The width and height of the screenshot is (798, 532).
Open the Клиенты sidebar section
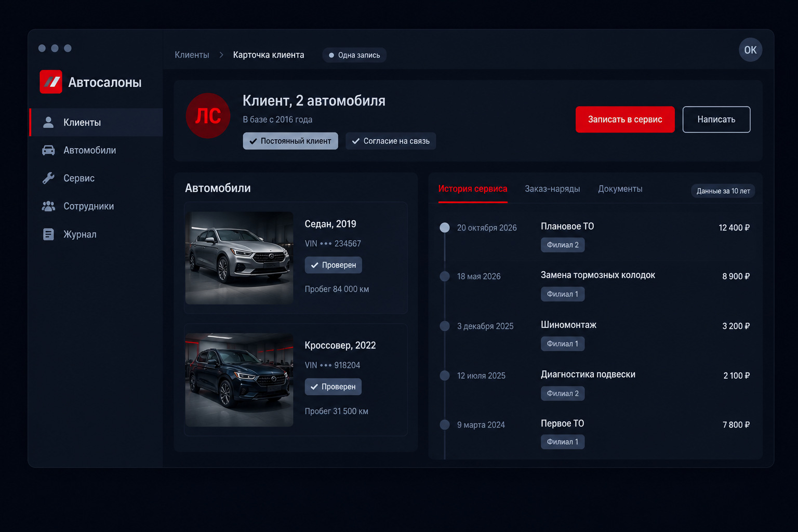(x=96, y=122)
